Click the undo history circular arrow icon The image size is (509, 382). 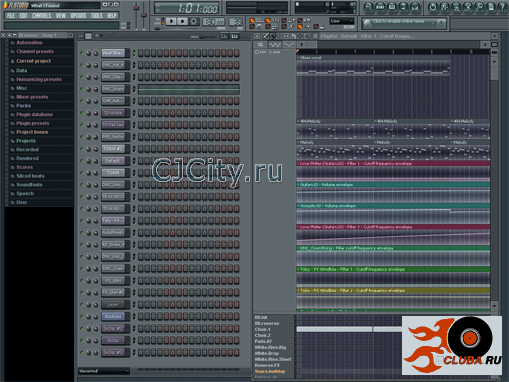click(432, 7)
